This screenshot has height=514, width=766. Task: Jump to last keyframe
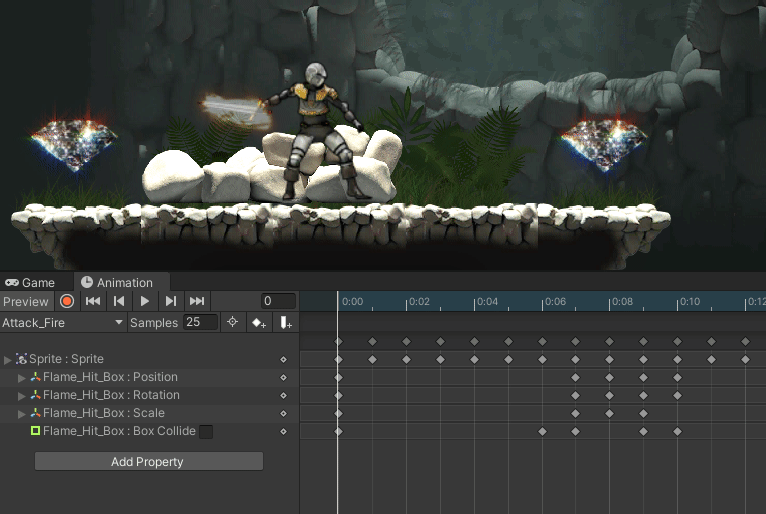(197, 301)
